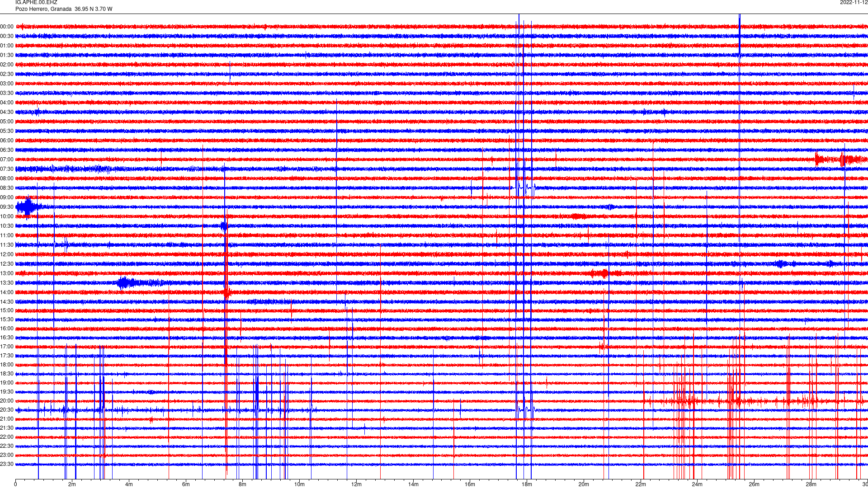868x488 pixels.
Task: Select the 14:30 time row label
Action: coord(7,302)
